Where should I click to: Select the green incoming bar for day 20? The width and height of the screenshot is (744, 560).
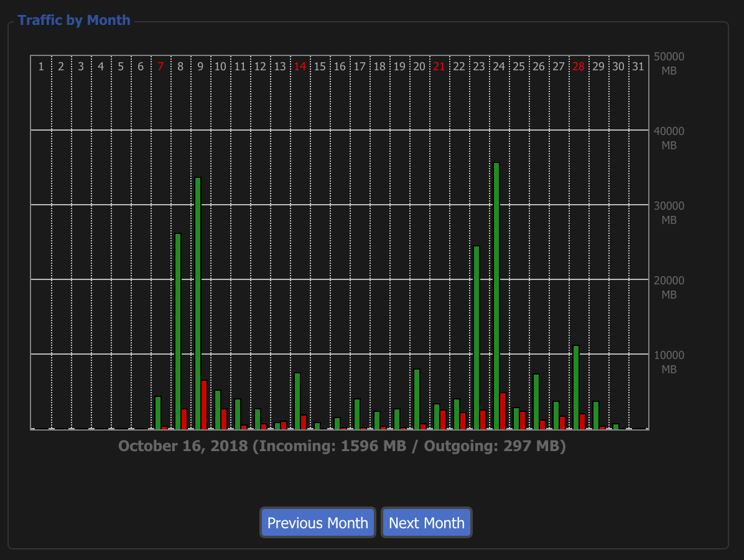click(417, 399)
